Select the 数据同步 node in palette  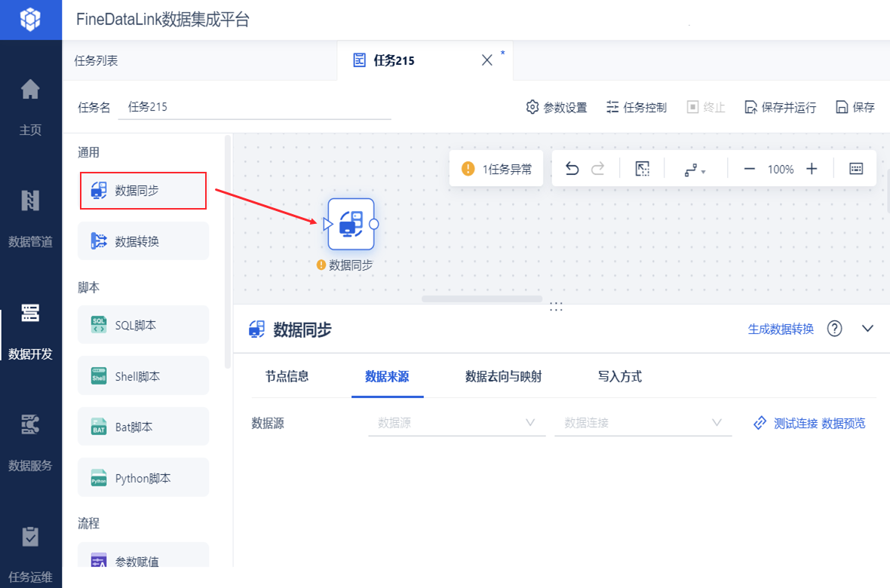point(143,191)
